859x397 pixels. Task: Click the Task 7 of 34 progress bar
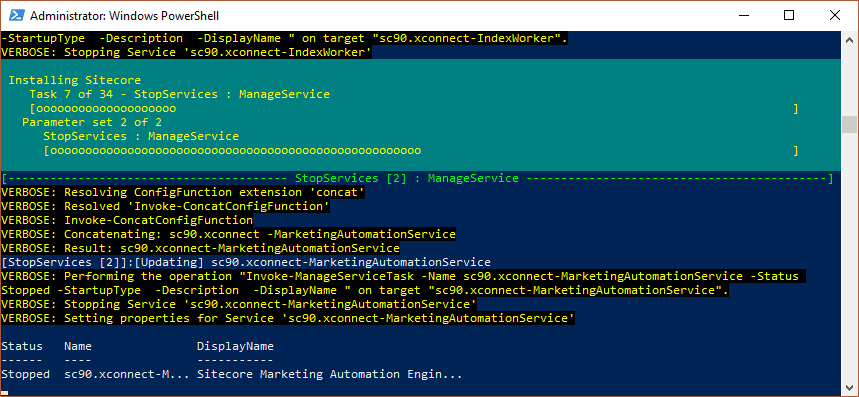click(x=414, y=108)
